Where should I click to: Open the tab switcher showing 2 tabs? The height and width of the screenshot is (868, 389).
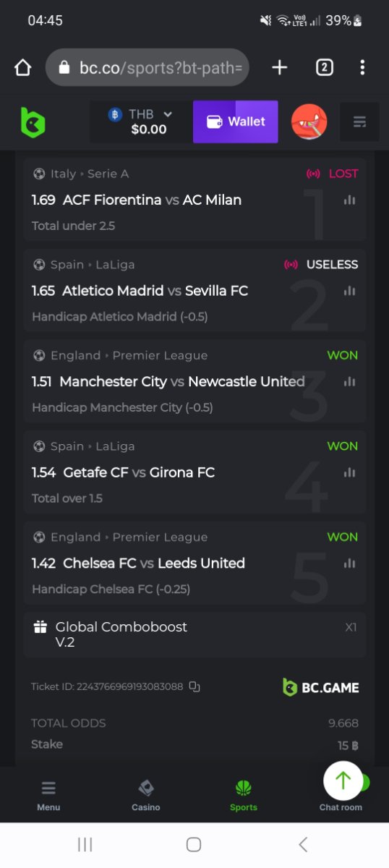click(324, 67)
